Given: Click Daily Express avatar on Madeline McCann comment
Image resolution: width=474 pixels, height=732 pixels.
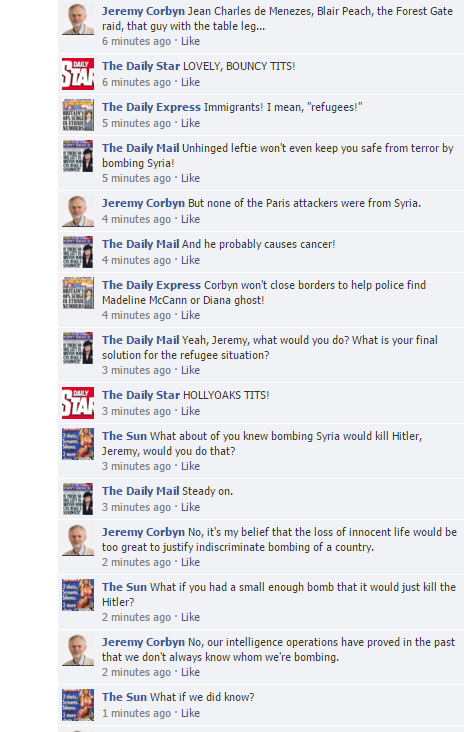Looking at the screenshot, I should pyautogui.click(x=78, y=293).
